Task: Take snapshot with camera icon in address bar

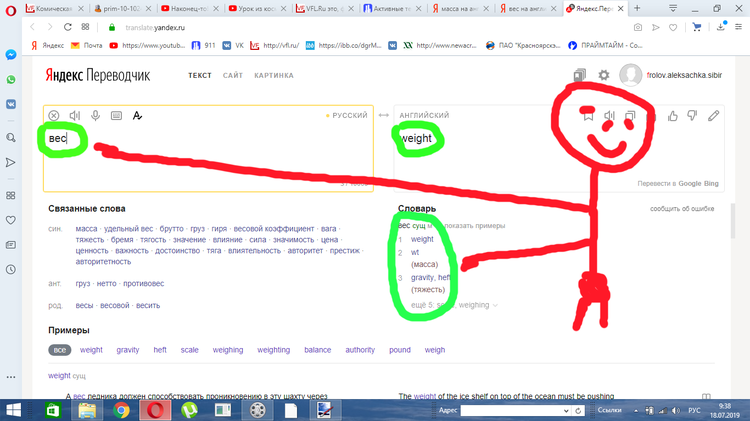Action: [x=638, y=27]
